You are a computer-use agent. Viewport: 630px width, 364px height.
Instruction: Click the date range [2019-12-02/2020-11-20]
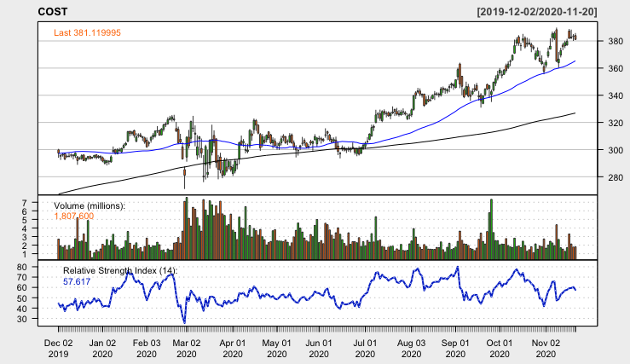537,12
